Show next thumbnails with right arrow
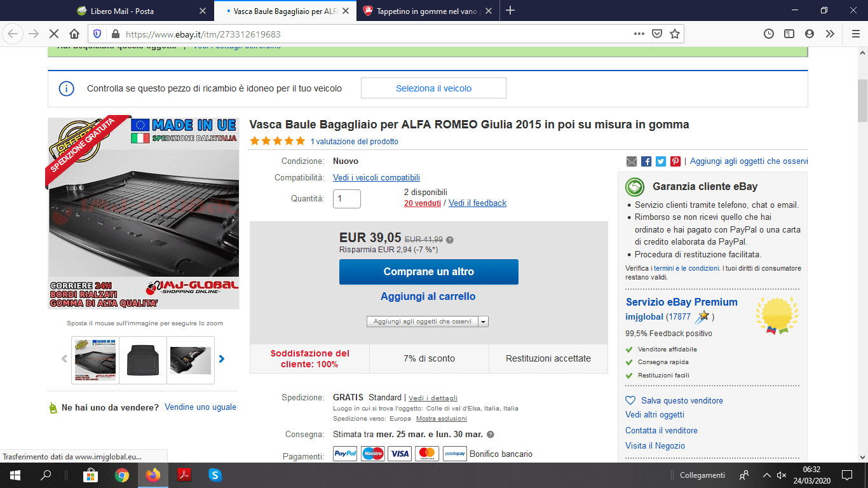The width and height of the screenshot is (868, 488). point(222,359)
